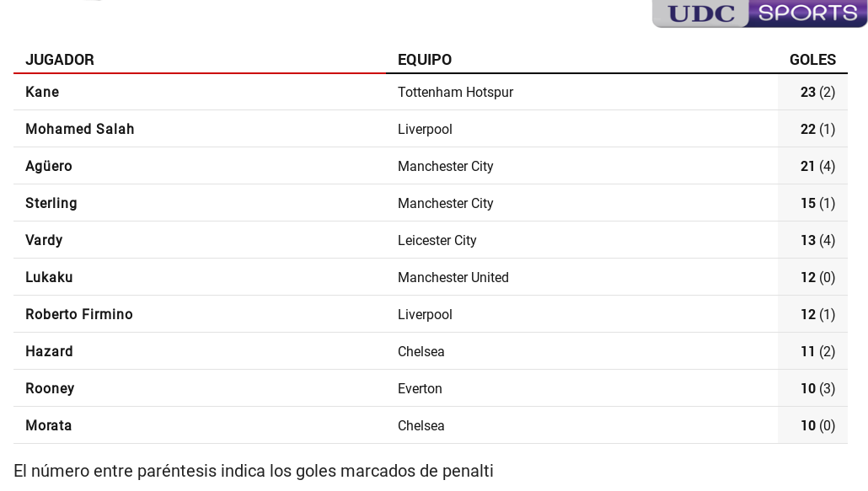Click the penalty goals footnote text

click(x=254, y=471)
